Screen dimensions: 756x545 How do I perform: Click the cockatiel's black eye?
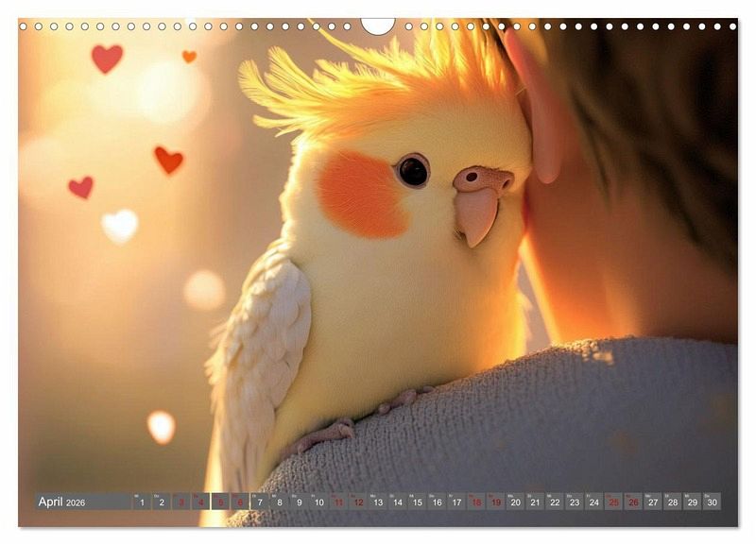pos(413,171)
